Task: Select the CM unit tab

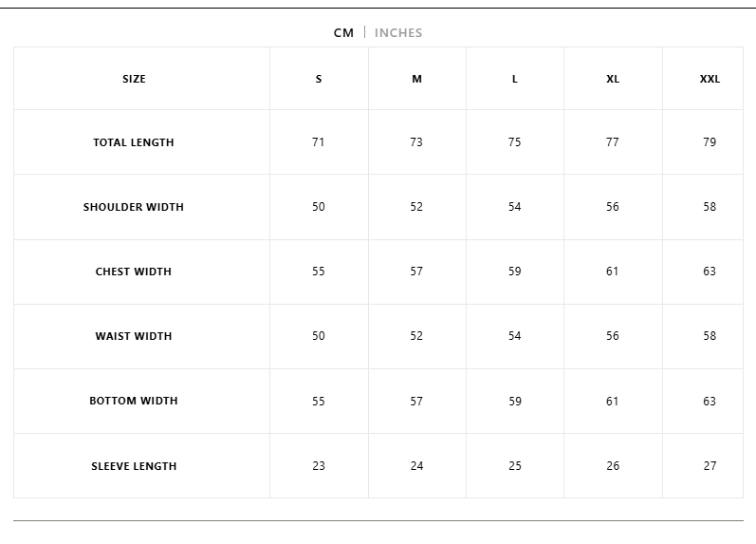Action: [x=343, y=33]
